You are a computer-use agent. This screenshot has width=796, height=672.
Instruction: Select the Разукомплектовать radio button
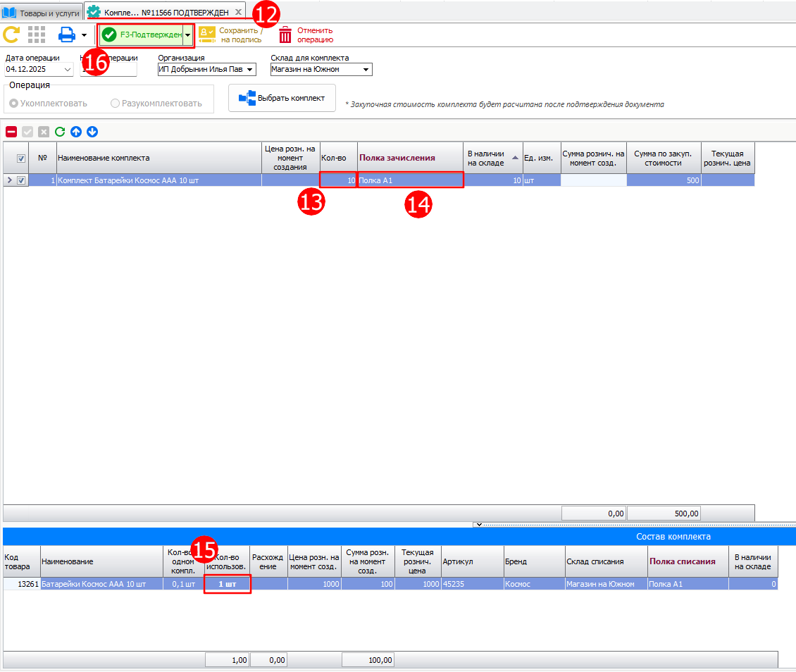point(116,104)
